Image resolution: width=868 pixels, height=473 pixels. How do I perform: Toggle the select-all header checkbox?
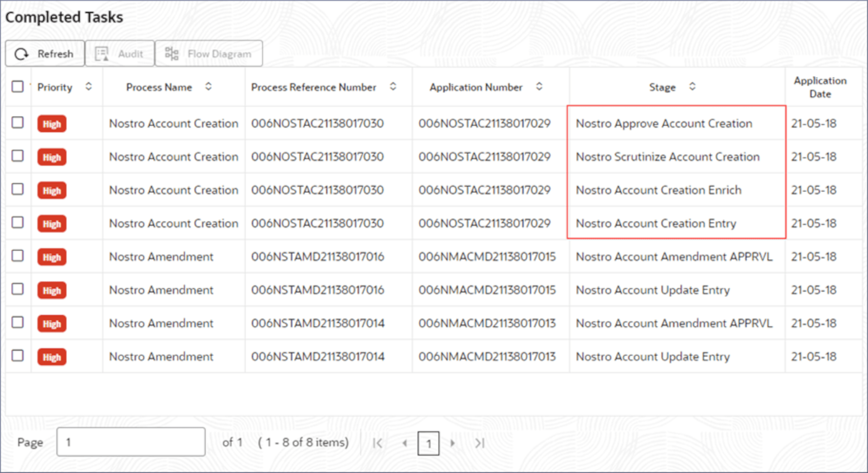(x=17, y=86)
